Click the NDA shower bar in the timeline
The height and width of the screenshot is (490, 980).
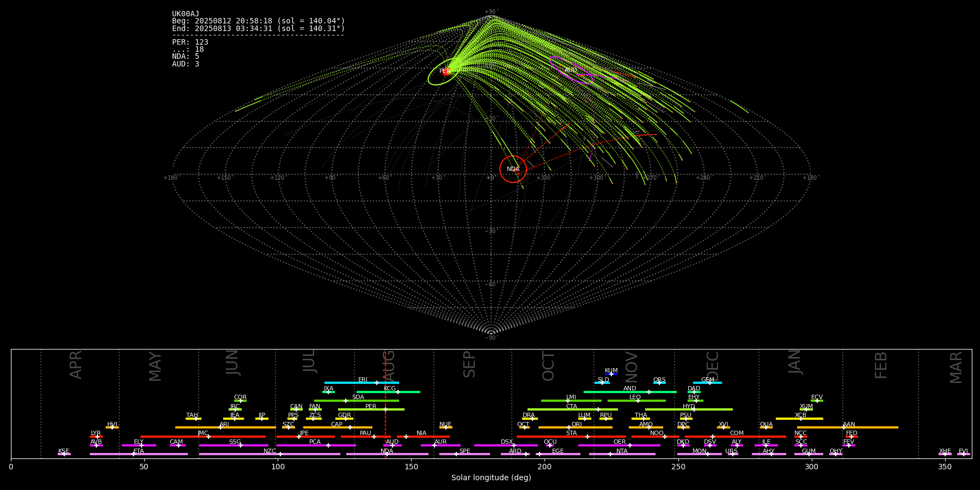pyautogui.click(x=387, y=454)
